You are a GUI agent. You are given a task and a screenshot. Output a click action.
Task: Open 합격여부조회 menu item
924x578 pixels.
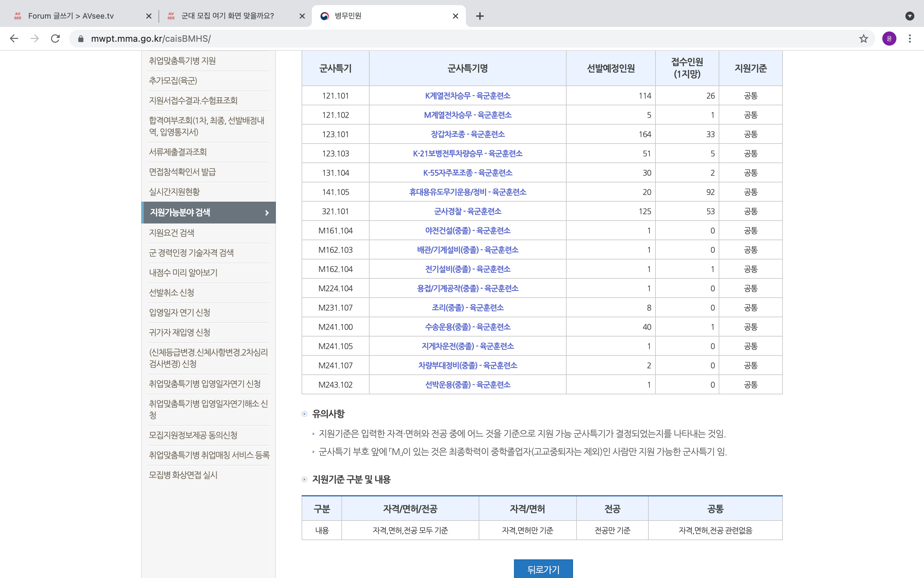pos(207,126)
